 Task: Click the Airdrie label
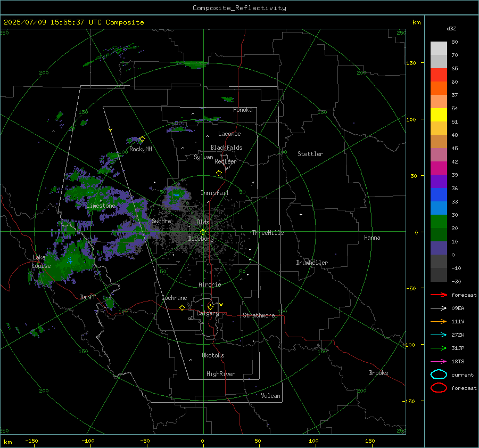point(210,284)
